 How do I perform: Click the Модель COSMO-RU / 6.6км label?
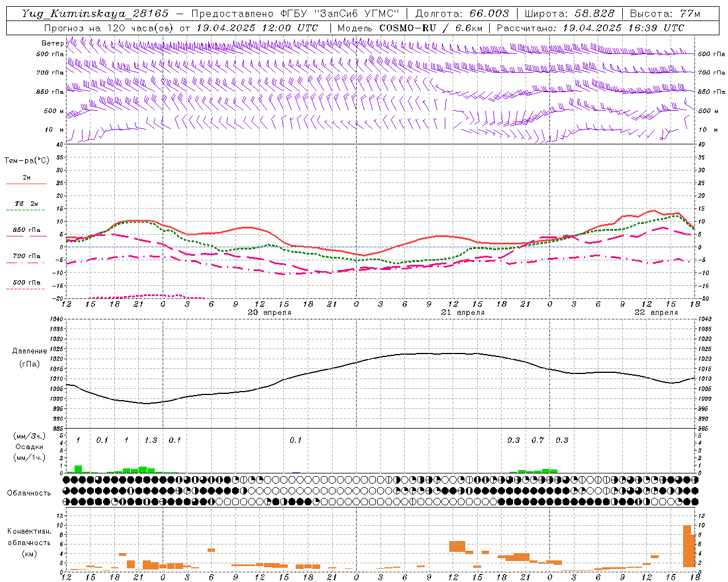tap(410, 28)
